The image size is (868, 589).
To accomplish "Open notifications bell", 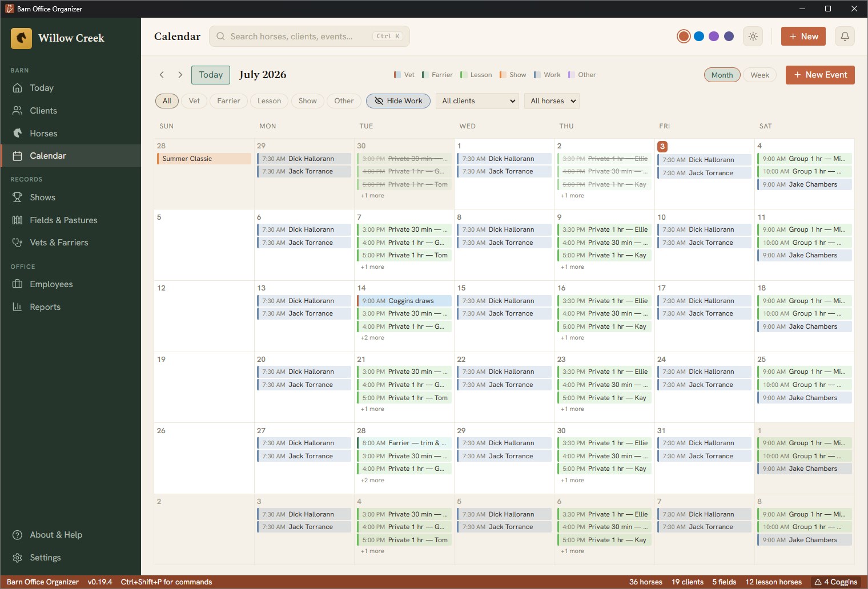I will [845, 37].
